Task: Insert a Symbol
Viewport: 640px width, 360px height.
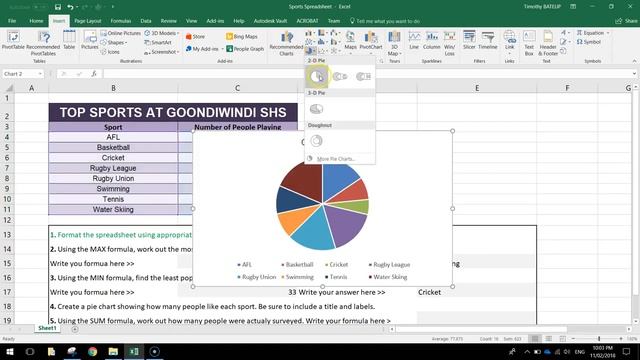Action: tap(589, 42)
